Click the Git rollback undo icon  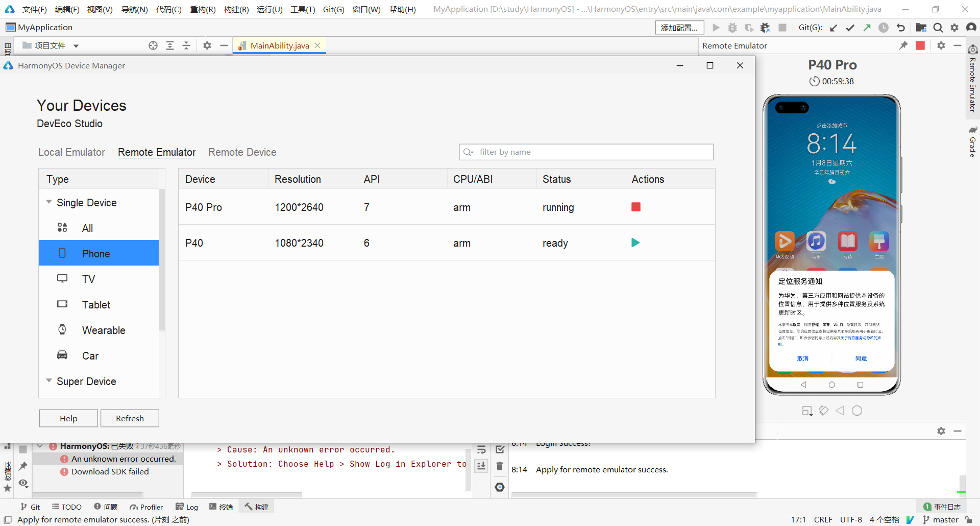tap(901, 28)
